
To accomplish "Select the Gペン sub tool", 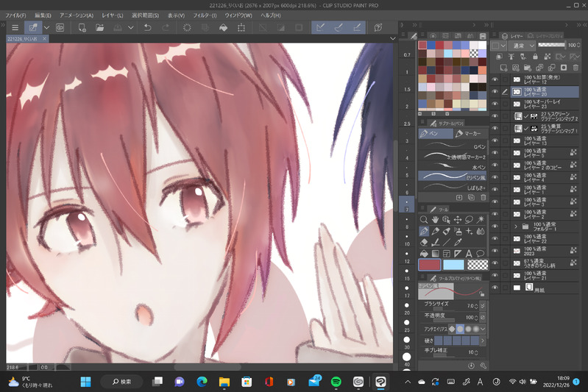I will click(453, 146).
